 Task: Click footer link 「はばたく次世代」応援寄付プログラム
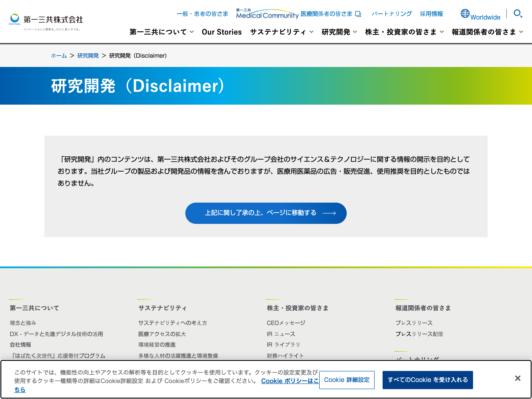(x=57, y=356)
